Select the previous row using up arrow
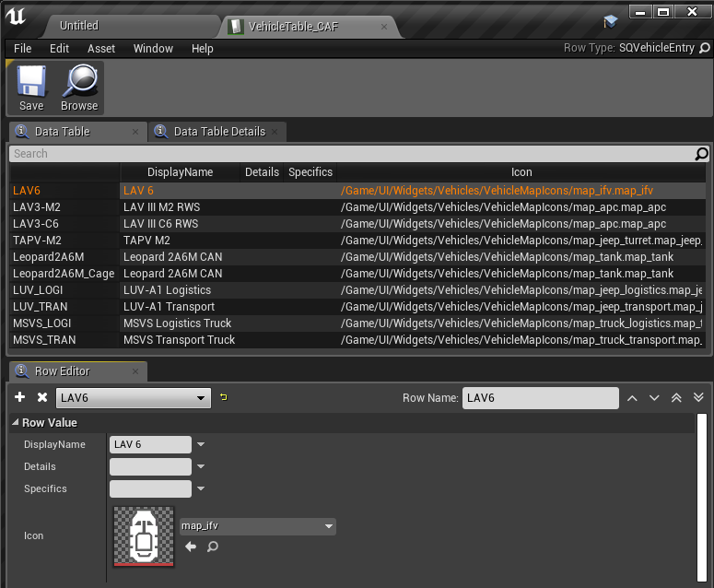The width and height of the screenshot is (714, 588). click(x=632, y=398)
